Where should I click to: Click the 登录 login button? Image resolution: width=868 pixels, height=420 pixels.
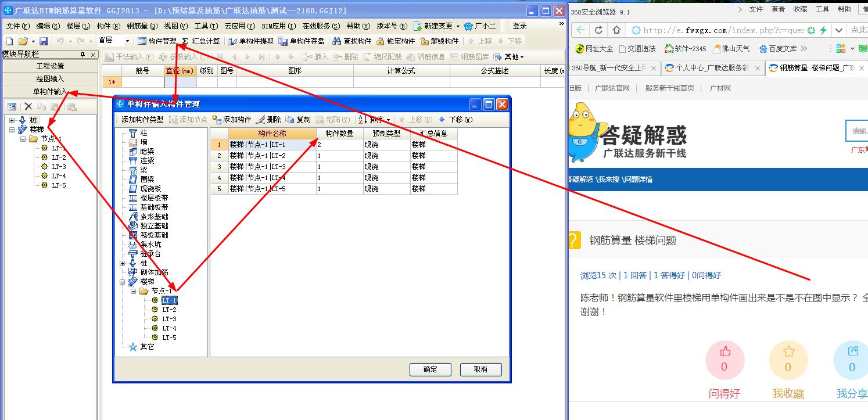[x=519, y=26]
